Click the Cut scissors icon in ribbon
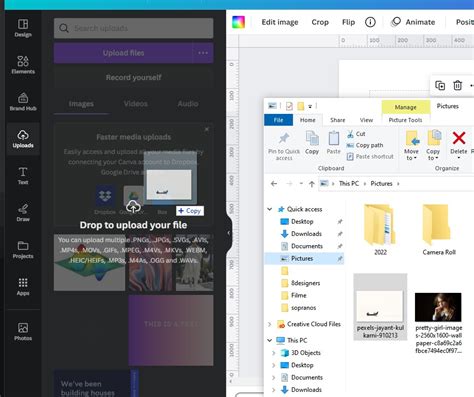The width and height of the screenshot is (474, 397). 350,134
